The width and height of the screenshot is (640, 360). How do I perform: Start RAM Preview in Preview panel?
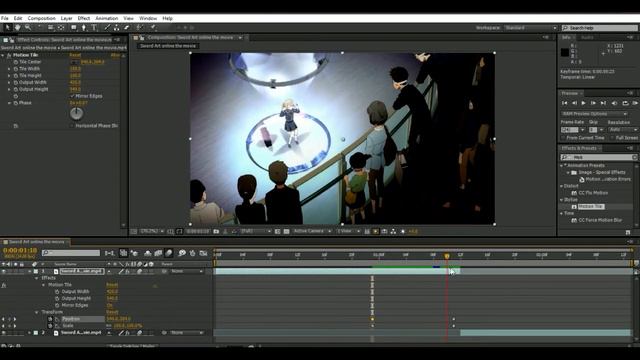point(635,103)
